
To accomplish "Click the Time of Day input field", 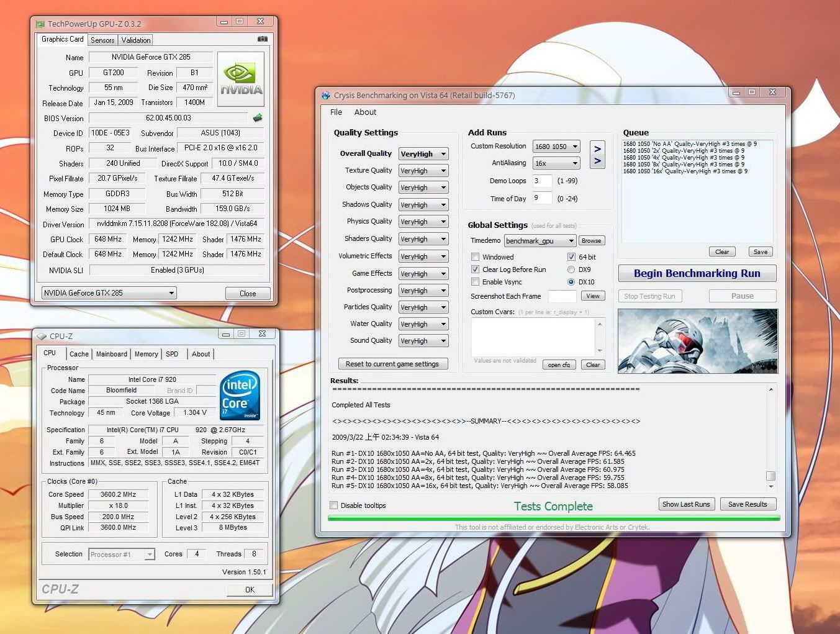I will pos(542,198).
